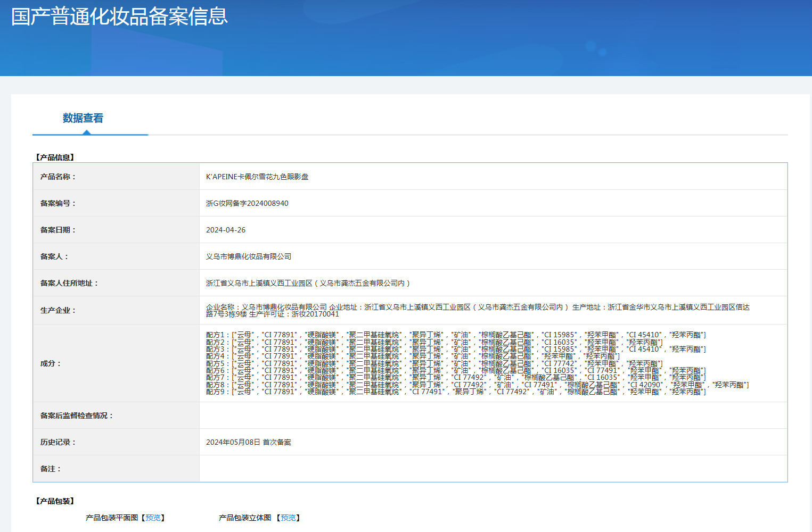812x532 pixels.
Task: Click the 备案日期 row label
Action: [59, 230]
